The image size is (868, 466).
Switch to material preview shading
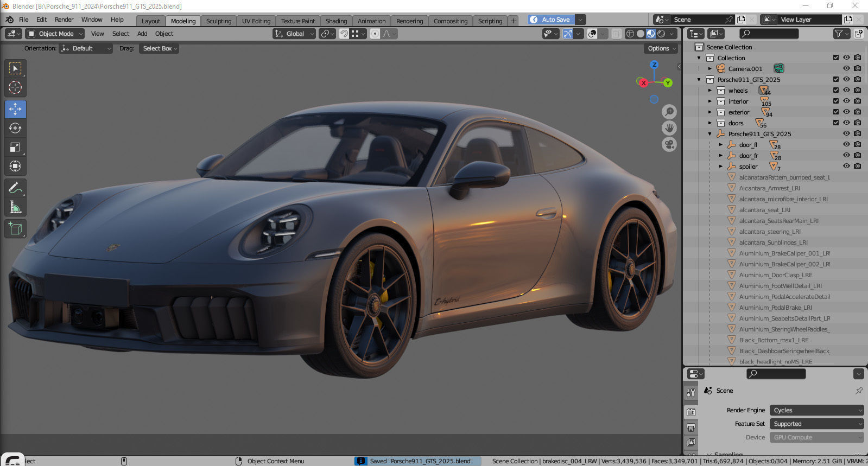(x=651, y=34)
